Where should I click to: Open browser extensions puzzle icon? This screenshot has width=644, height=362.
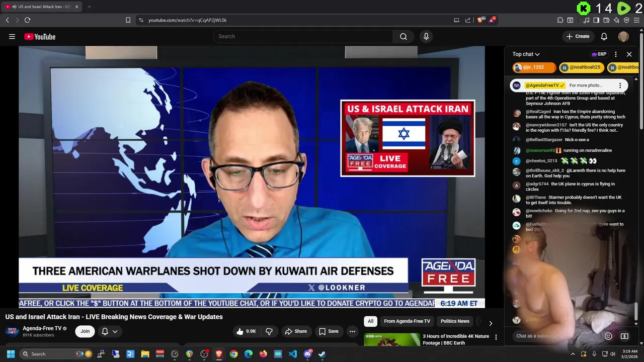(560, 20)
